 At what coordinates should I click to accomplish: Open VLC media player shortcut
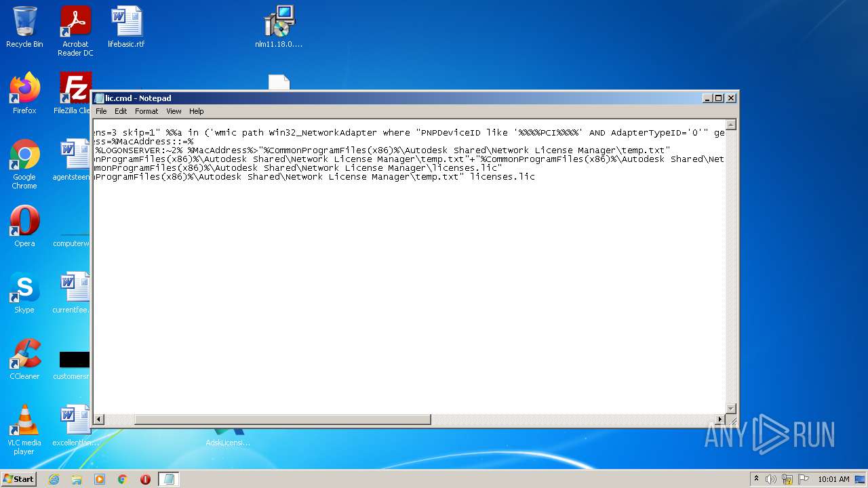(24, 430)
